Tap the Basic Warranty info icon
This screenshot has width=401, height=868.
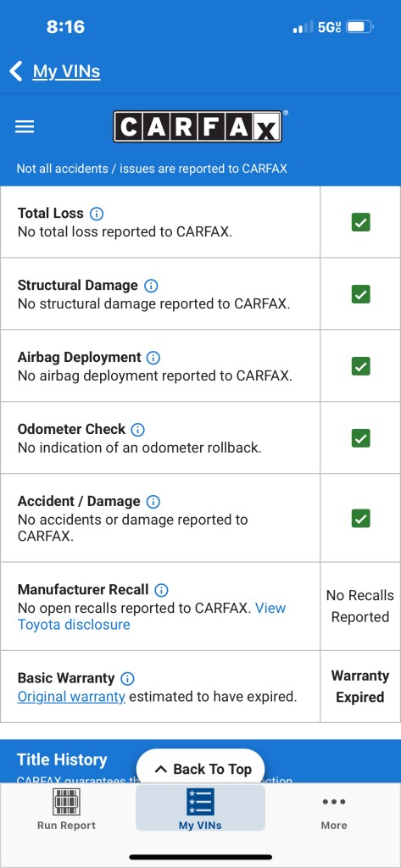click(x=127, y=679)
